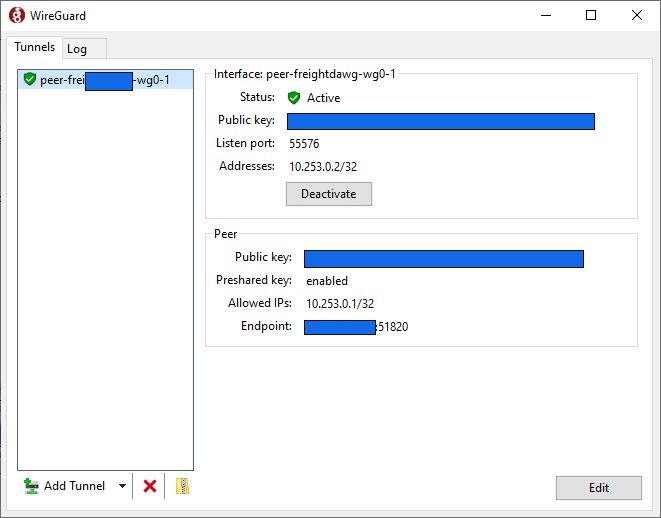Click the Active status text
The height and width of the screenshot is (518, 661).
point(323,98)
